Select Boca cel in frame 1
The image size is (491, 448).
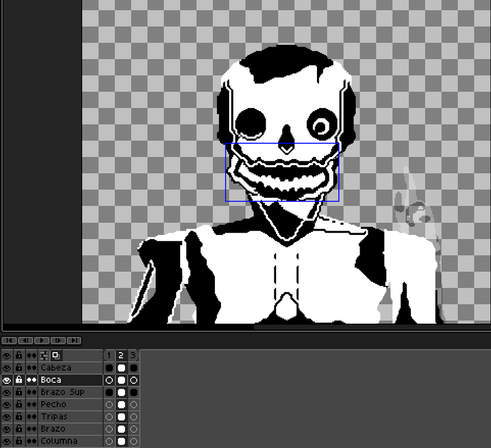[109, 380]
